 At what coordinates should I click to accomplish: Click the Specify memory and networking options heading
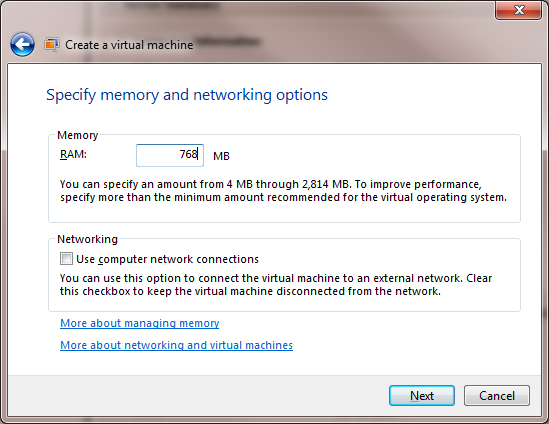tap(187, 95)
